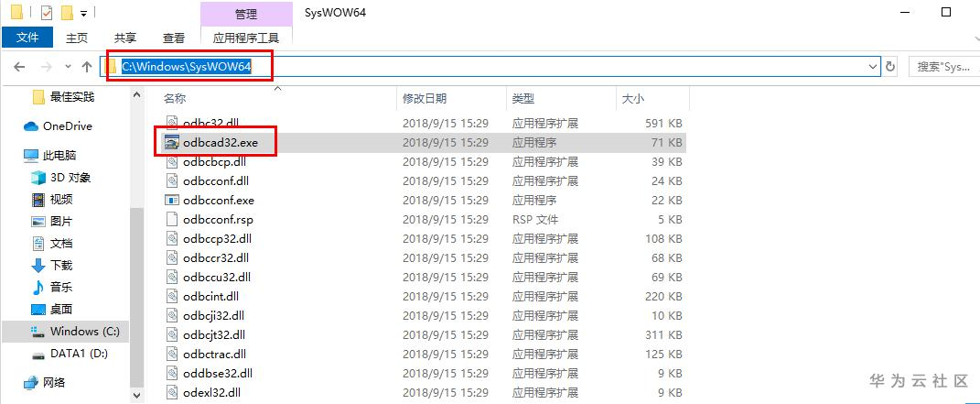
Task: Click the 591 KB size cell
Action: [663, 123]
